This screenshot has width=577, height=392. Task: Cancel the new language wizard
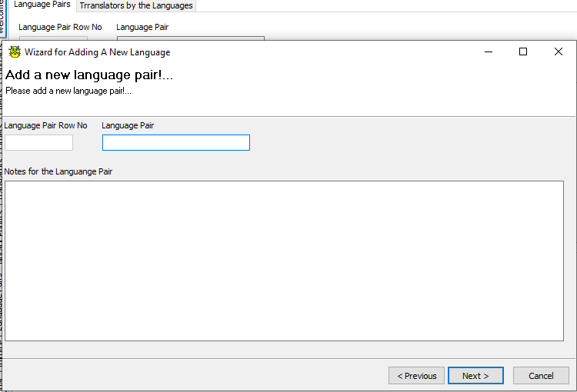[541, 375]
